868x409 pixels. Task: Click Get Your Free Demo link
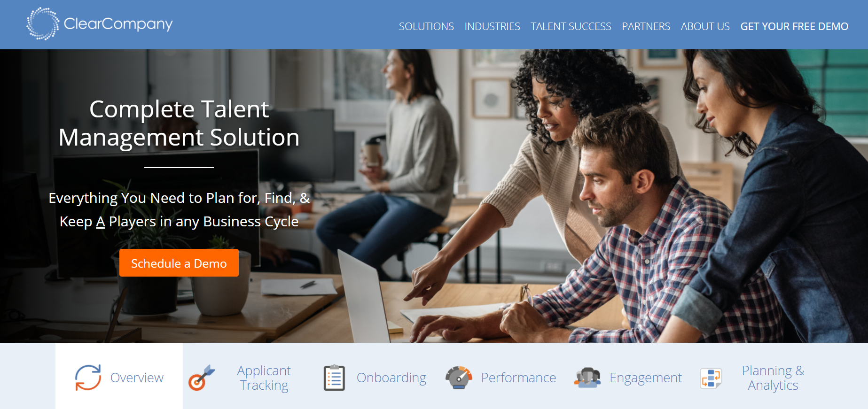point(794,26)
